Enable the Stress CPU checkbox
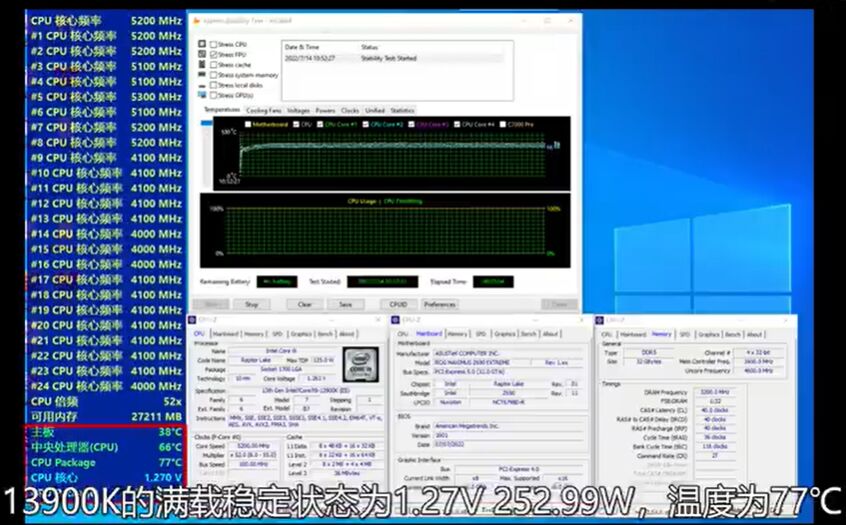Viewport: 846px width, 525px height. pos(214,44)
